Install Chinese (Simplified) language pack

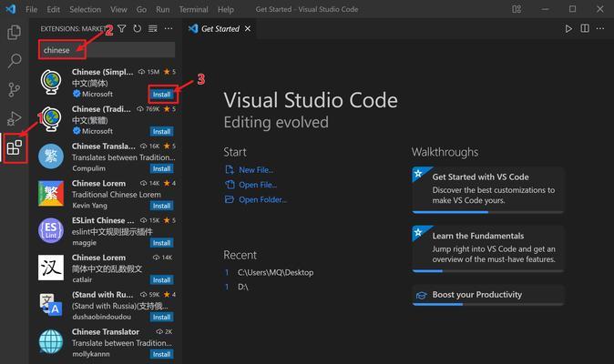click(161, 95)
